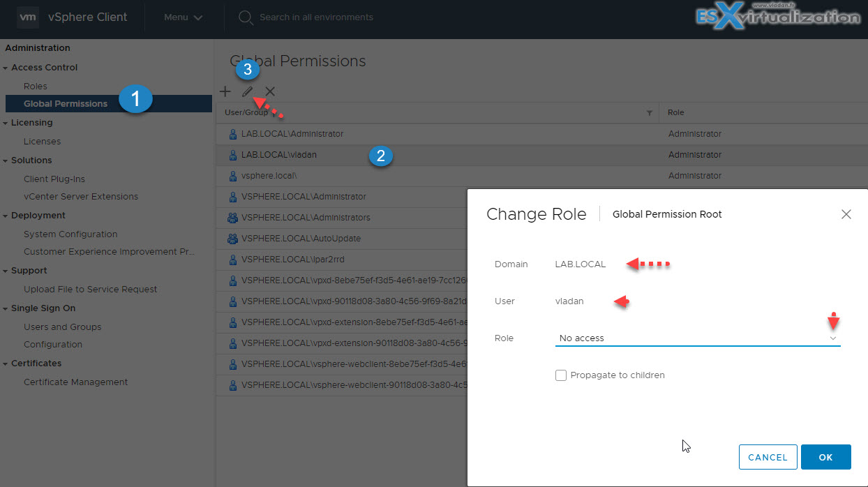Click user icon of vpxd-90118d08 row
The image size is (868, 487).
(x=233, y=301)
